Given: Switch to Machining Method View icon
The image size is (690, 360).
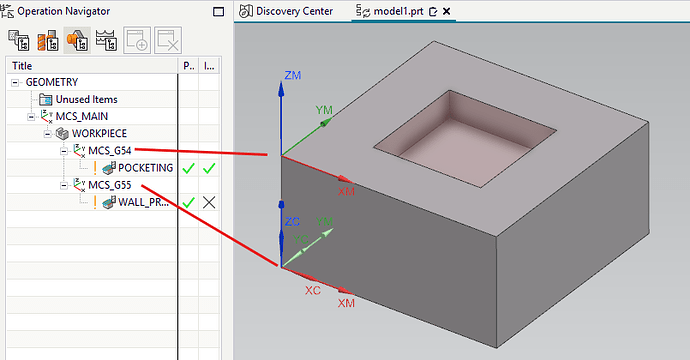Looking at the screenshot, I should (106, 40).
